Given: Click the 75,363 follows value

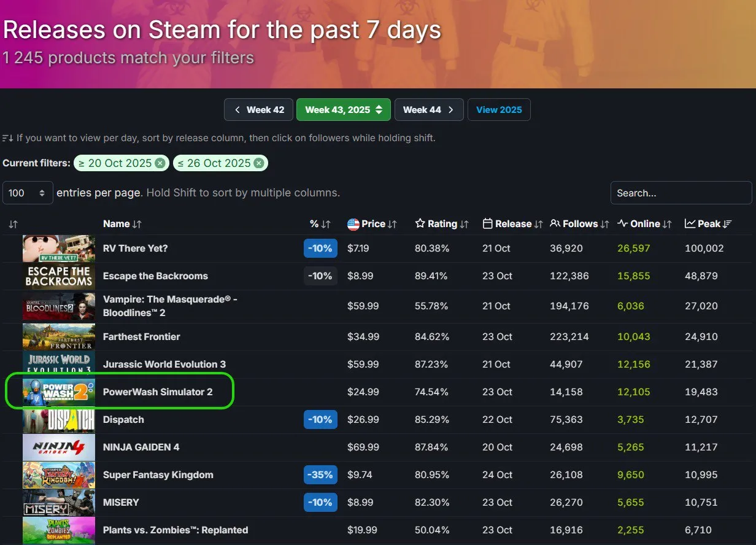Looking at the screenshot, I should point(566,420).
